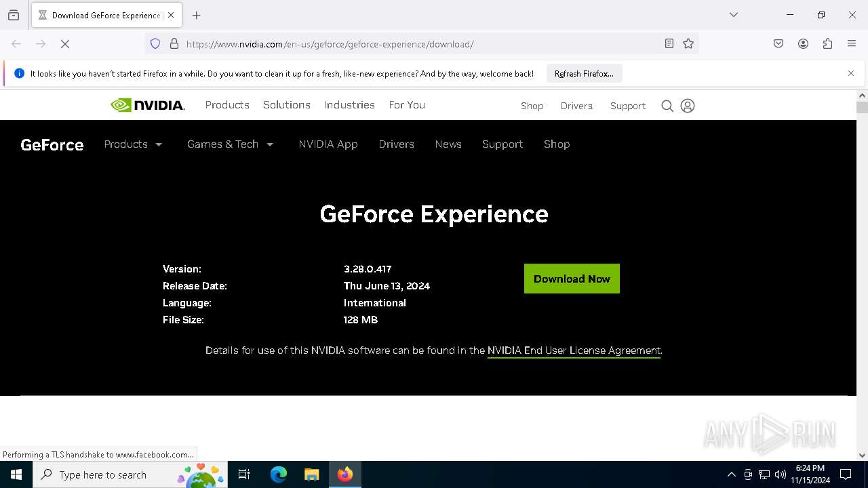Click taskbar search box
Viewport: 868px width, 488px height.
[130, 474]
